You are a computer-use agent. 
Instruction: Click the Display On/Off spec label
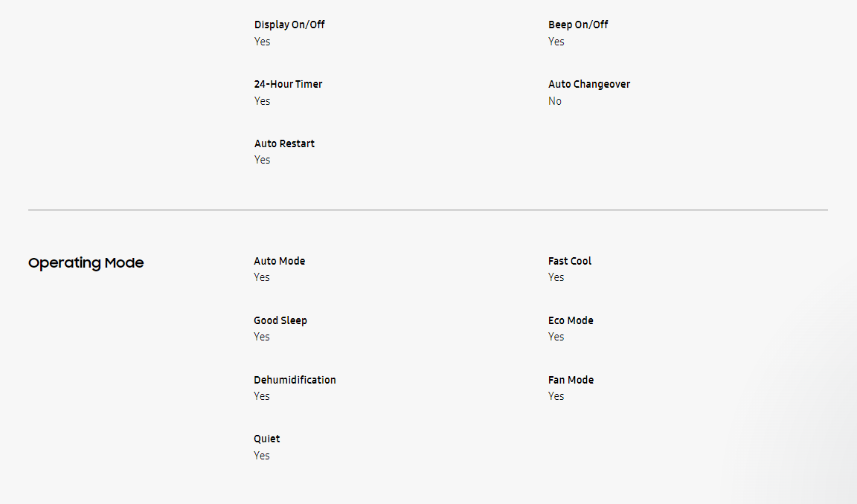tap(289, 25)
